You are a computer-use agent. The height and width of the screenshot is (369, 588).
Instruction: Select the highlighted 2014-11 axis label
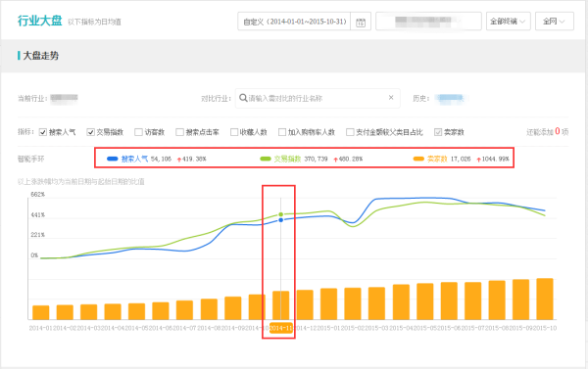(281, 329)
